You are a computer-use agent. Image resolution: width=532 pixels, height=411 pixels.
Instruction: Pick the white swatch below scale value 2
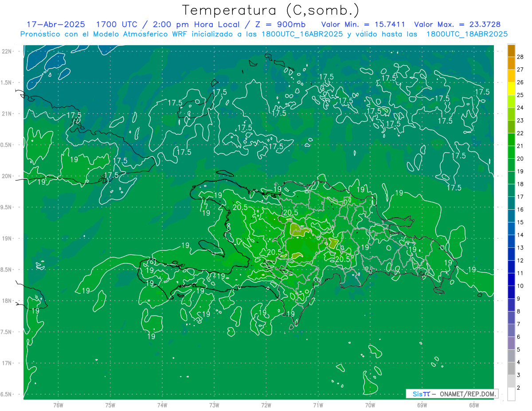tap(511, 394)
